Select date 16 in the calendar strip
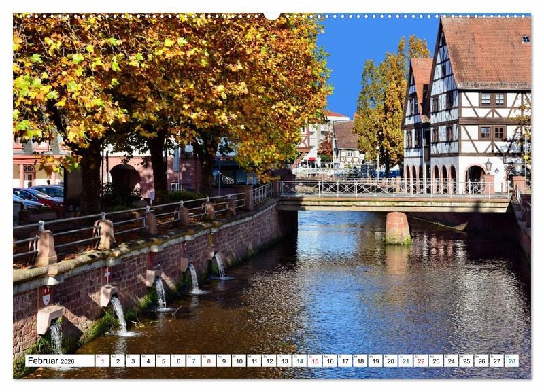This screenshot has height=392, width=544. [x=330, y=361]
